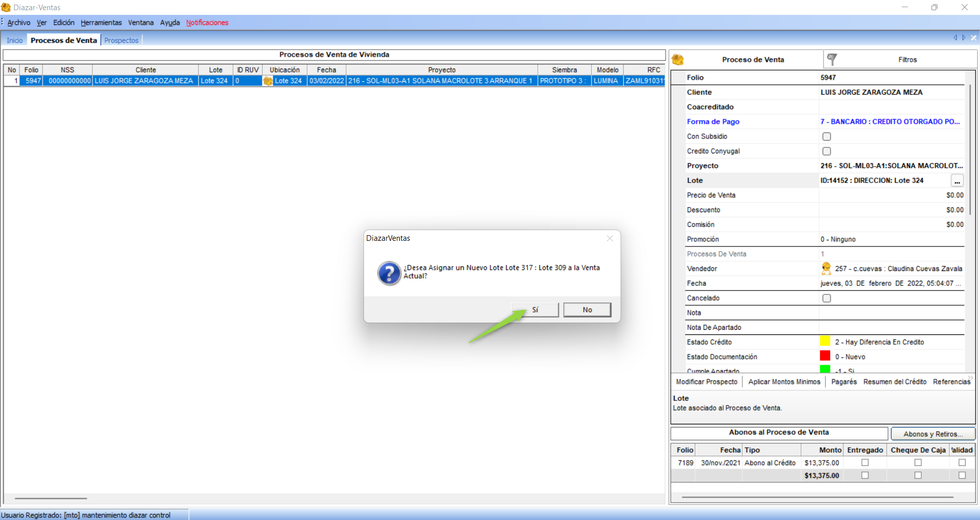This screenshot has width=980, height=520.
Task: Click the vendor avatar icon beside c.cuevas
Action: (x=826, y=268)
